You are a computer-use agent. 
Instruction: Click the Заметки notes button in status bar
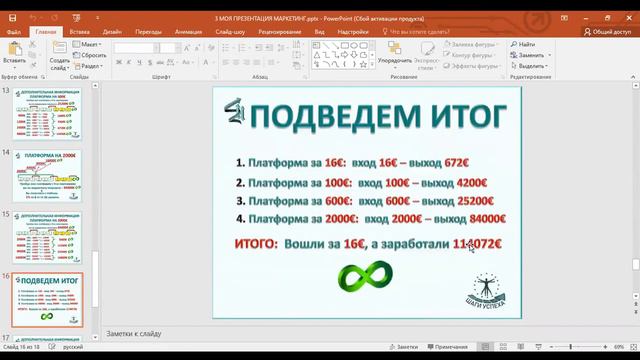coord(403,347)
